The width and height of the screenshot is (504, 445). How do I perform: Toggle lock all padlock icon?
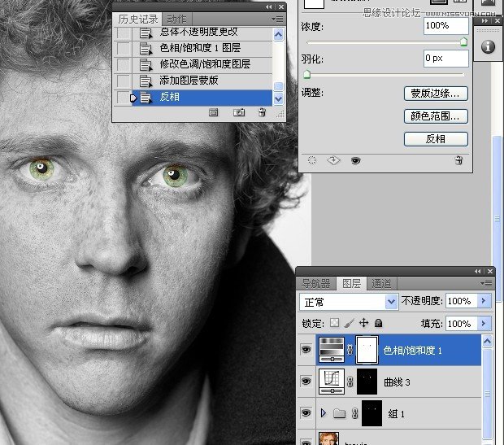[378, 323]
